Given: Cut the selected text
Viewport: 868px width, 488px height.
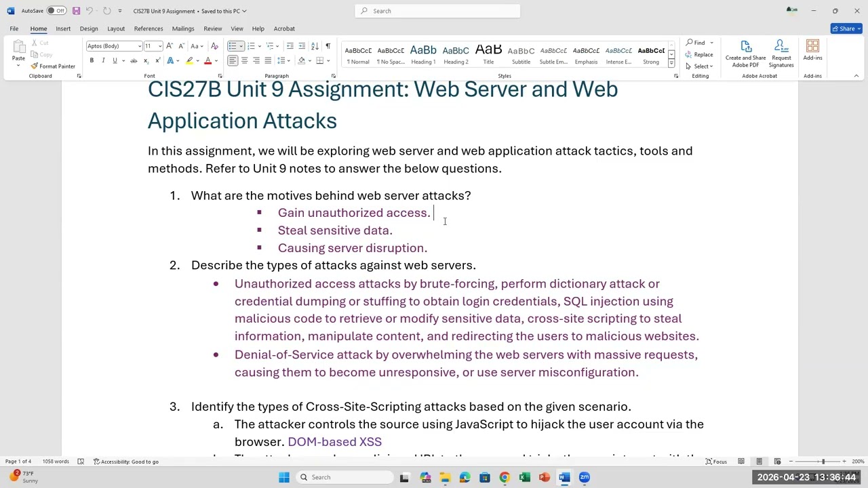Looking at the screenshot, I should coord(41,43).
